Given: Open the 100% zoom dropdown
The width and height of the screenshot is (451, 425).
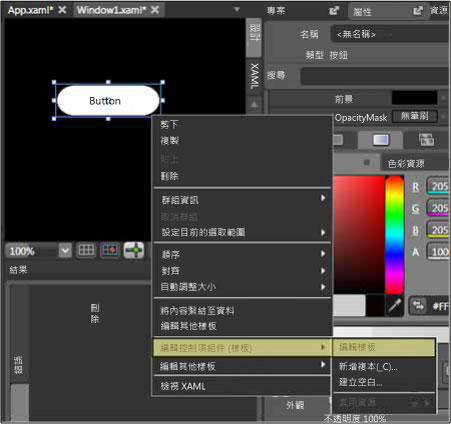Looking at the screenshot, I should point(65,250).
